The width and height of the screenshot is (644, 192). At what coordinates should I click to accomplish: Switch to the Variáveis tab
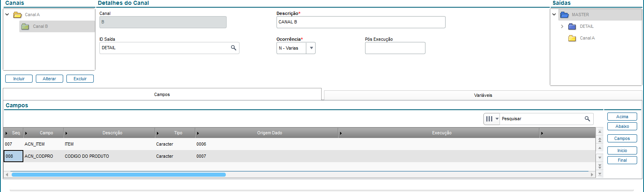tap(483, 96)
